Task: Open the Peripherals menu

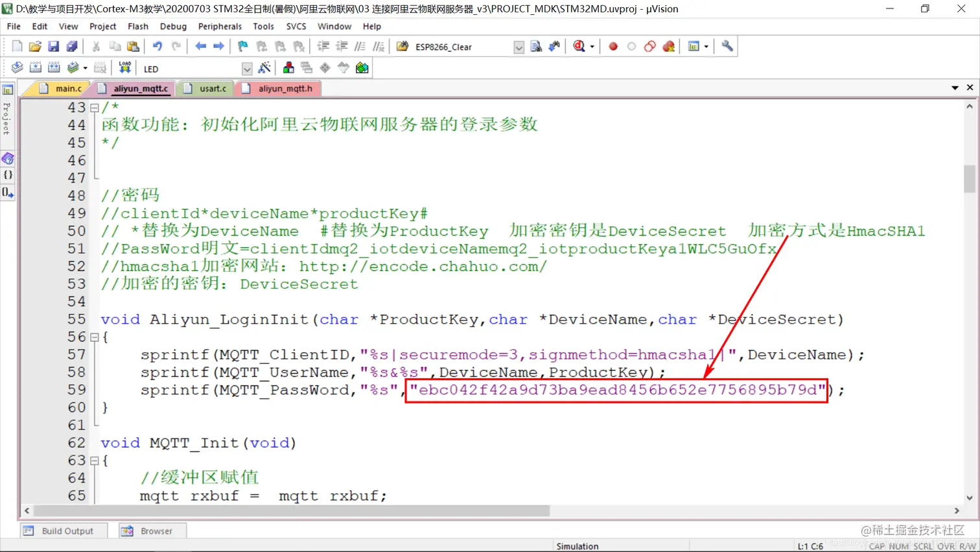Action: (x=220, y=27)
